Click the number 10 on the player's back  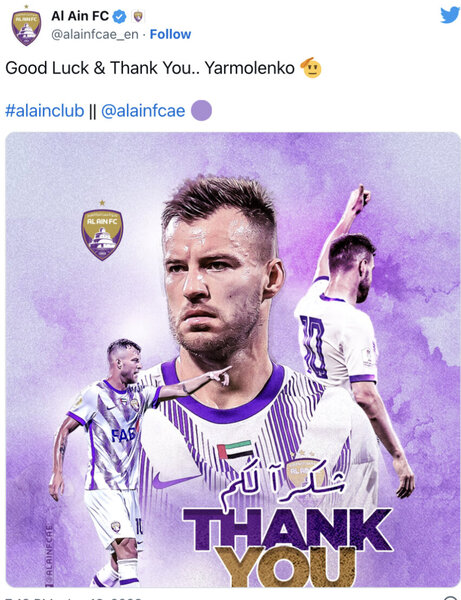pos(314,346)
